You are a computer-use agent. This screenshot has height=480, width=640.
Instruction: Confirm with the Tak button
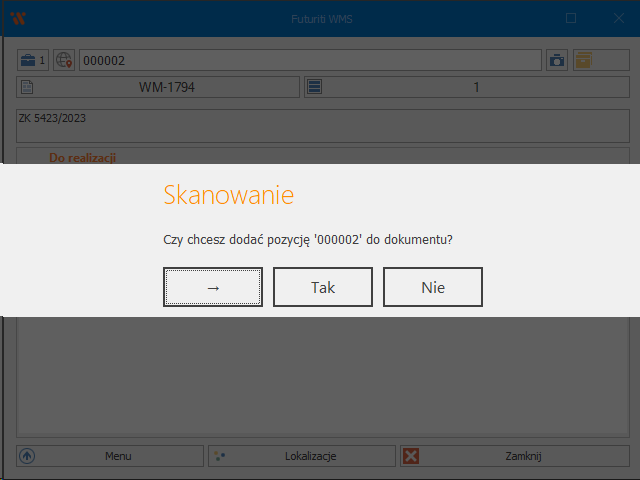click(x=322, y=287)
